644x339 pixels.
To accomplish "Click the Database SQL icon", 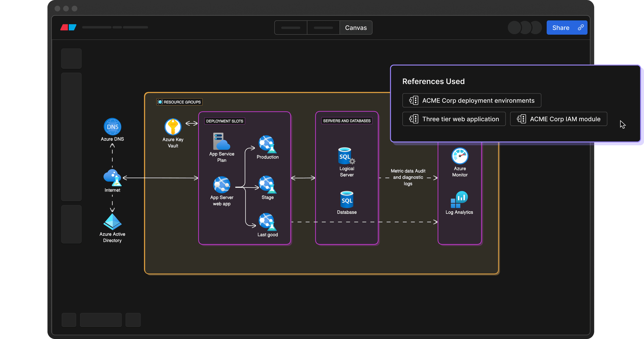I will click(x=347, y=199).
